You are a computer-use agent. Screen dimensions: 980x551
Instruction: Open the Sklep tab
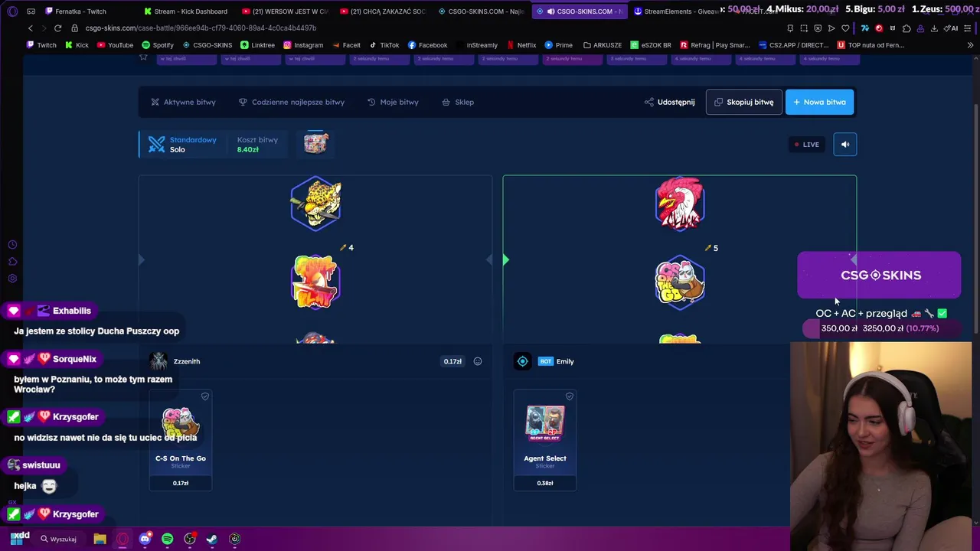(458, 102)
